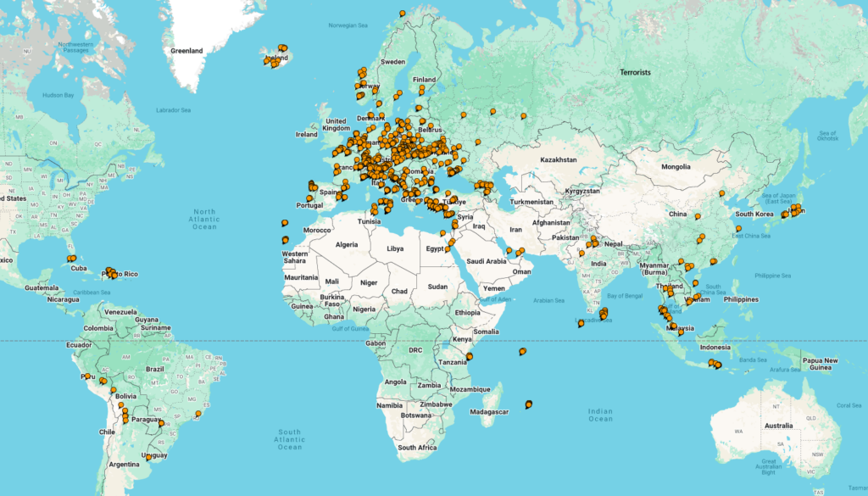Open the marker on Brazil's southeastern coast
The image size is (868, 496).
[x=198, y=415]
